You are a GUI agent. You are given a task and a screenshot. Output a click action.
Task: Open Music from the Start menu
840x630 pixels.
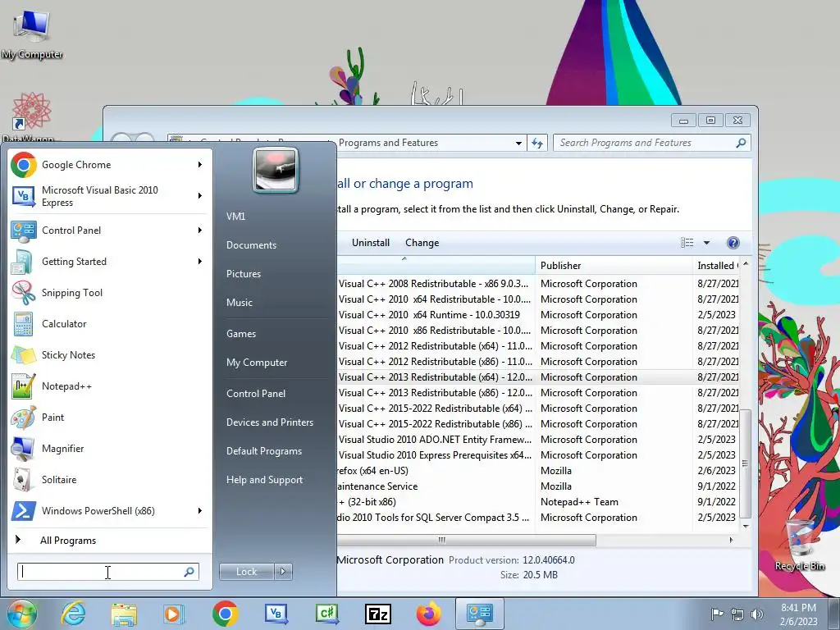pyautogui.click(x=240, y=303)
